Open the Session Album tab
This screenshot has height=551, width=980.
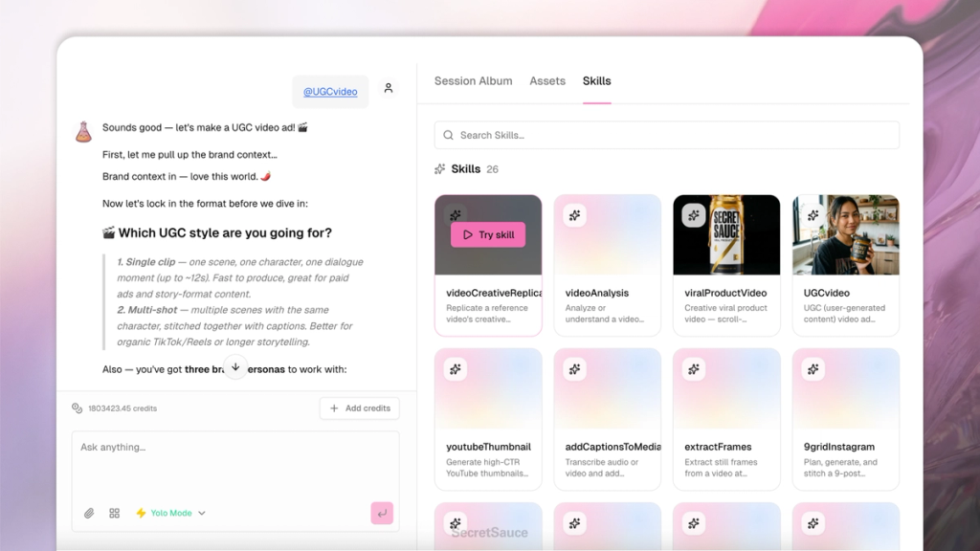click(x=473, y=81)
